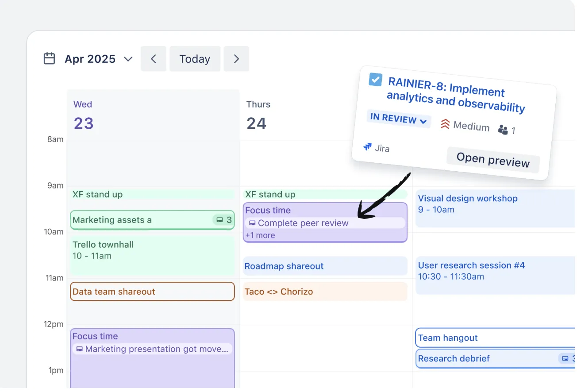Open the IN REVIEW status dropdown

[399, 119]
